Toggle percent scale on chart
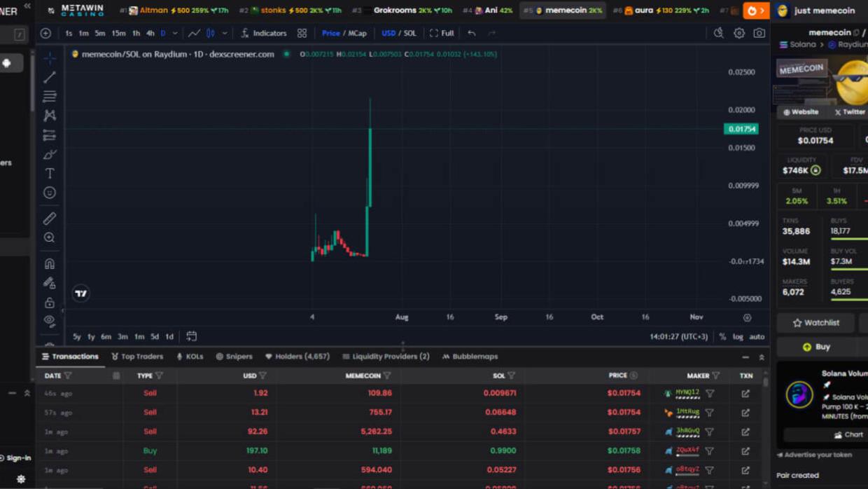The height and width of the screenshot is (489, 868). click(722, 337)
